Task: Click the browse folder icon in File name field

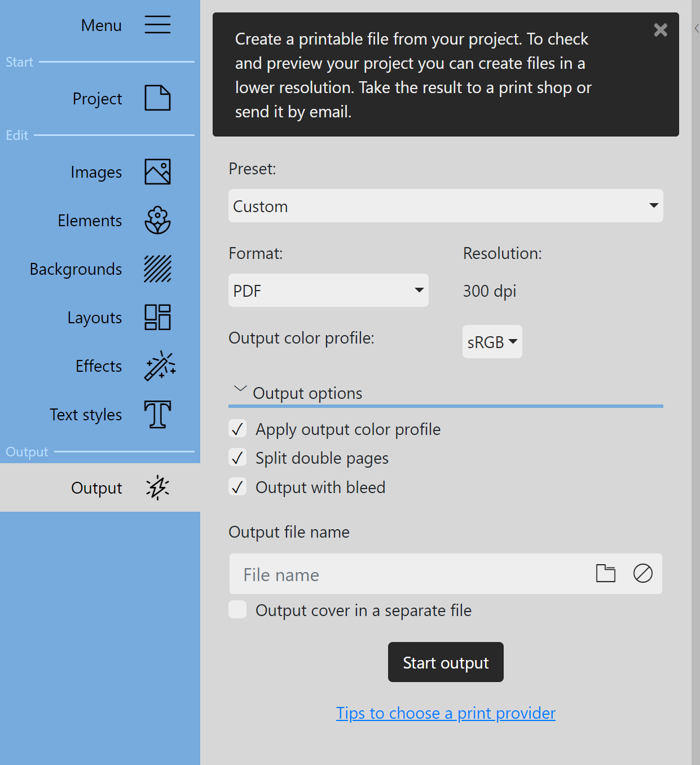Action: [606, 573]
